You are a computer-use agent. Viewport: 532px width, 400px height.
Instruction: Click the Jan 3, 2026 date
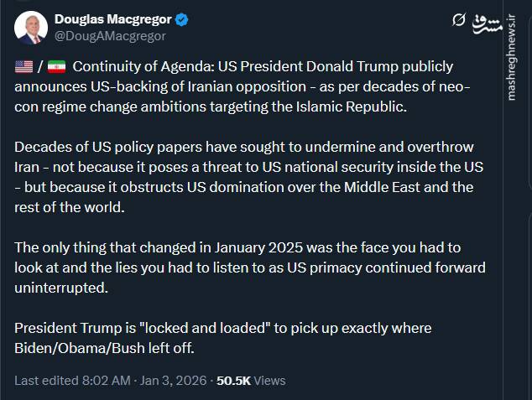point(172,380)
